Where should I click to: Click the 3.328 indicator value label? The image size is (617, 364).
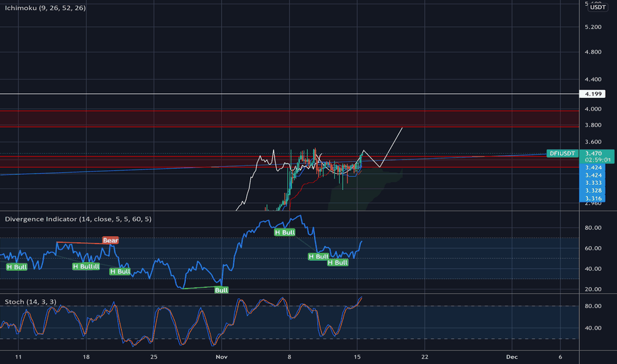[593, 191]
